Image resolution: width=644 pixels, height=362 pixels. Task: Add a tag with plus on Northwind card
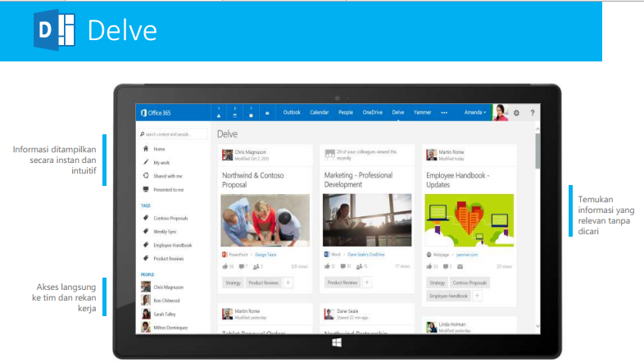tap(288, 283)
